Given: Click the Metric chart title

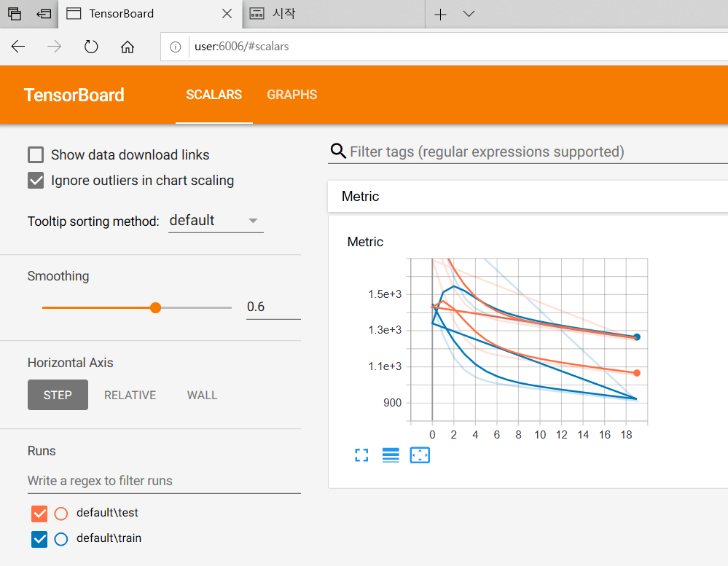Looking at the screenshot, I should pos(365,242).
